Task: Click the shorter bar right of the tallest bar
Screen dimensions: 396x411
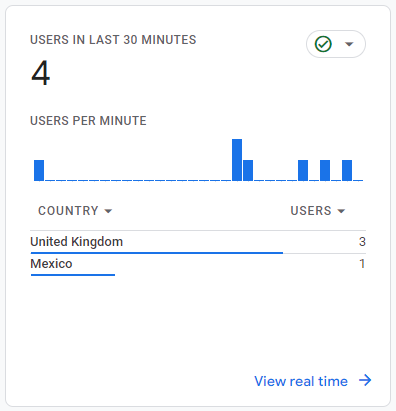Action: pos(248,170)
